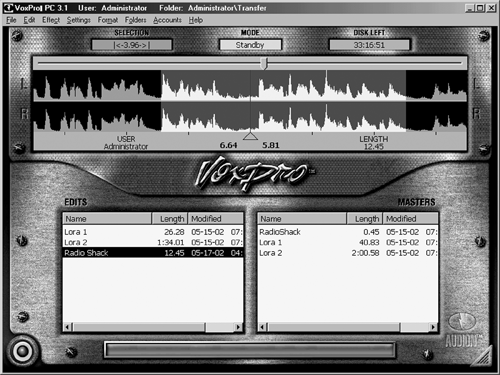Image resolution: width=500 pixels, height=375 pixels.
Task: Click the playhead triangle marker under the waveform
Action: (x=250, y=136)
